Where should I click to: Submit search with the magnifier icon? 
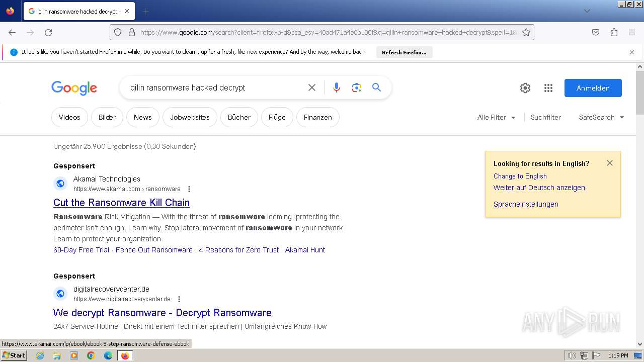(x=376, y=87)
